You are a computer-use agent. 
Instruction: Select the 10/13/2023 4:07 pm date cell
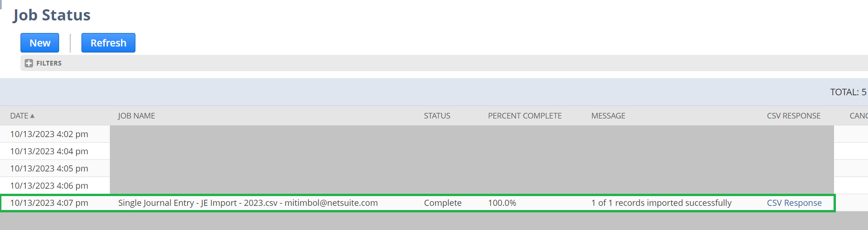49,203
